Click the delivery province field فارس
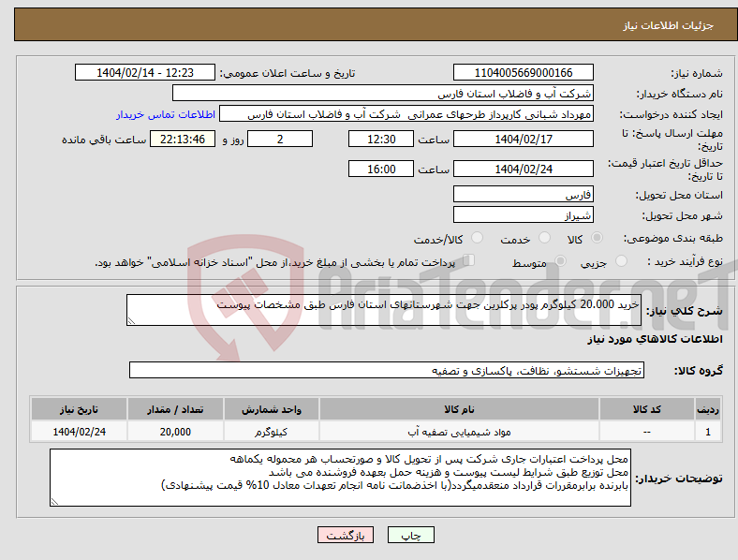 point(524,194)
